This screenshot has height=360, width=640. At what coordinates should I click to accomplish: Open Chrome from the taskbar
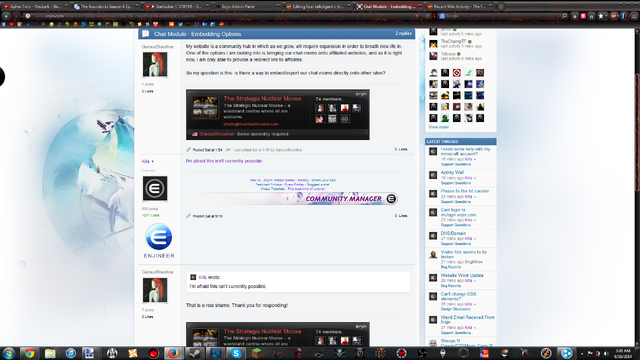(29, 353)
